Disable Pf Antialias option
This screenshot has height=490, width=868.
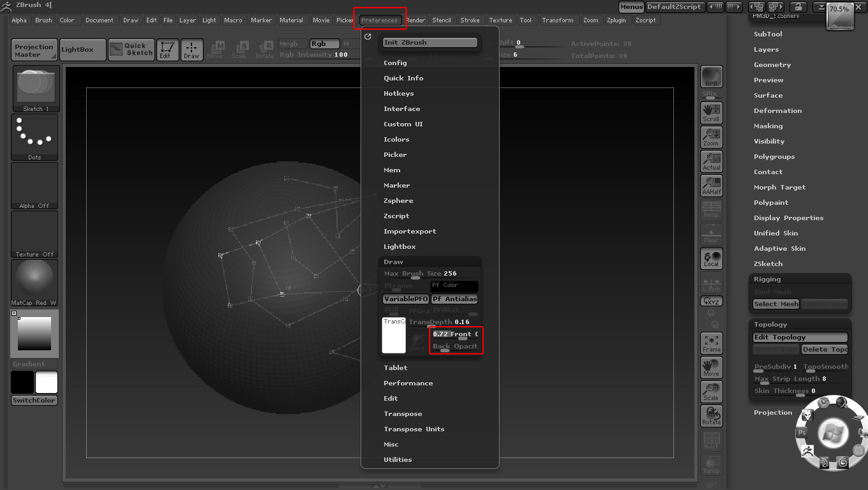click(454, 299)
